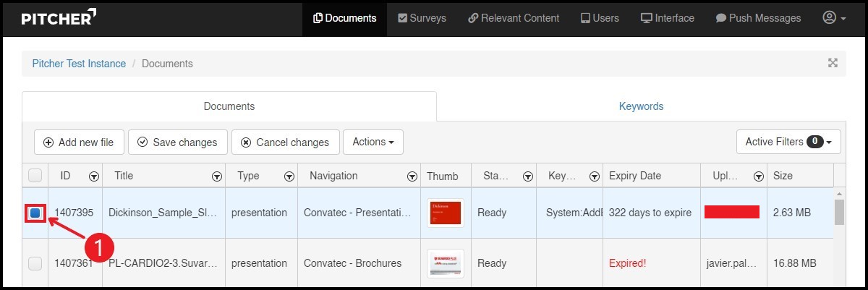The width and height of the screenshot is (868, 290).
Task: Click the Uploader column filter dropdown arrow
Action: pyautogui.click(x=758, y=176)
